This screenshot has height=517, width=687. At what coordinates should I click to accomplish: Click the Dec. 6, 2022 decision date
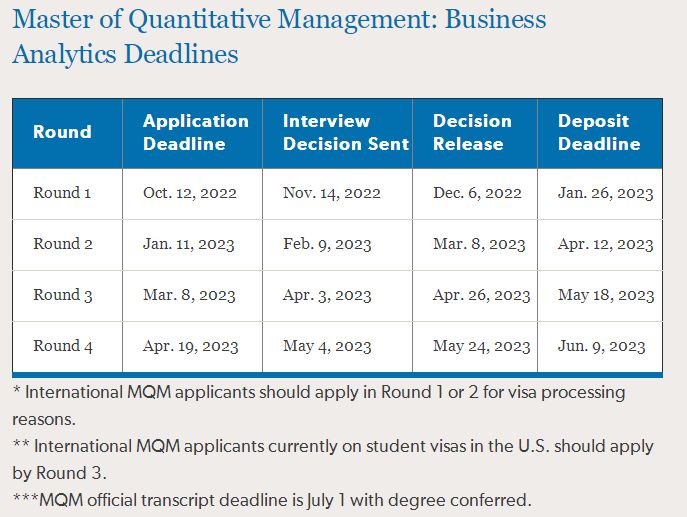tap(477, 193)
